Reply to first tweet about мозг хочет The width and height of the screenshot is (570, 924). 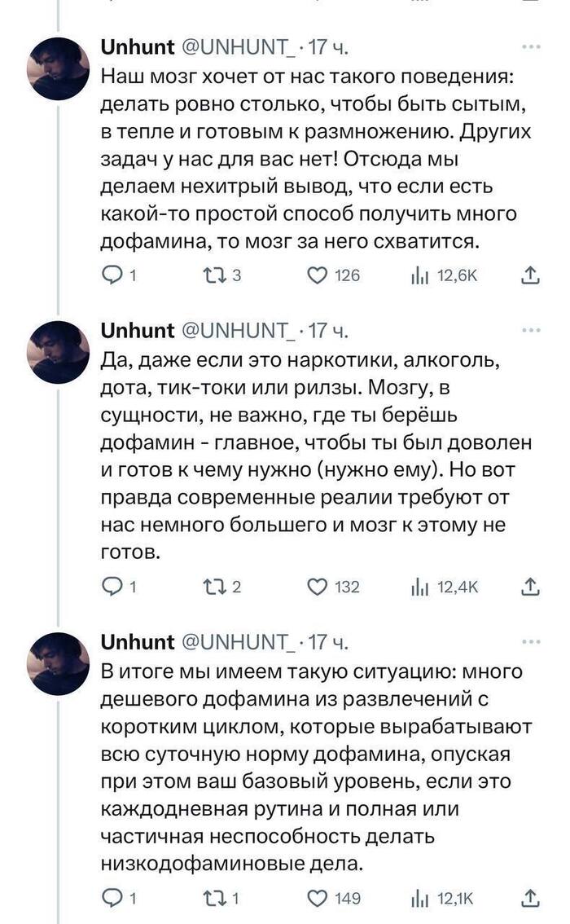pyautogui.click(x=111, y=276)
